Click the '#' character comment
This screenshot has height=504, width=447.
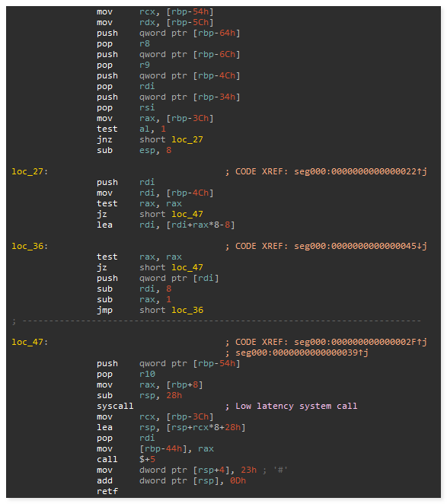click(x=280, y=470)
